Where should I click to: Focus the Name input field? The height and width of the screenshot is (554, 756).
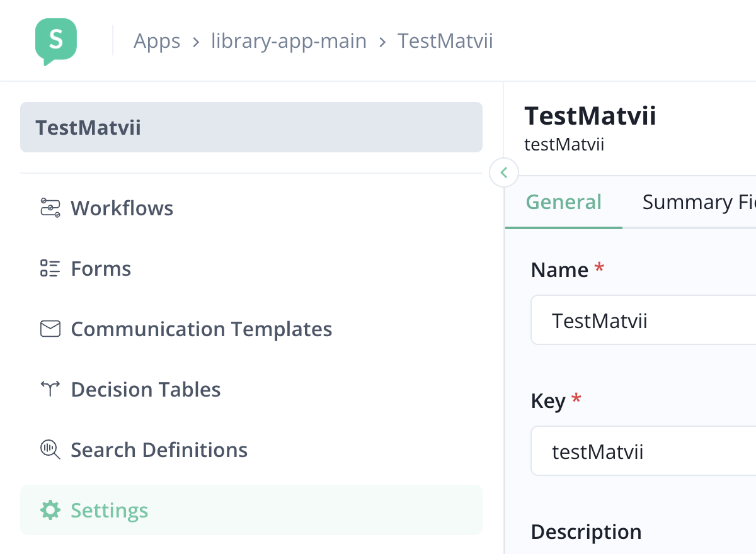point(643,320)
